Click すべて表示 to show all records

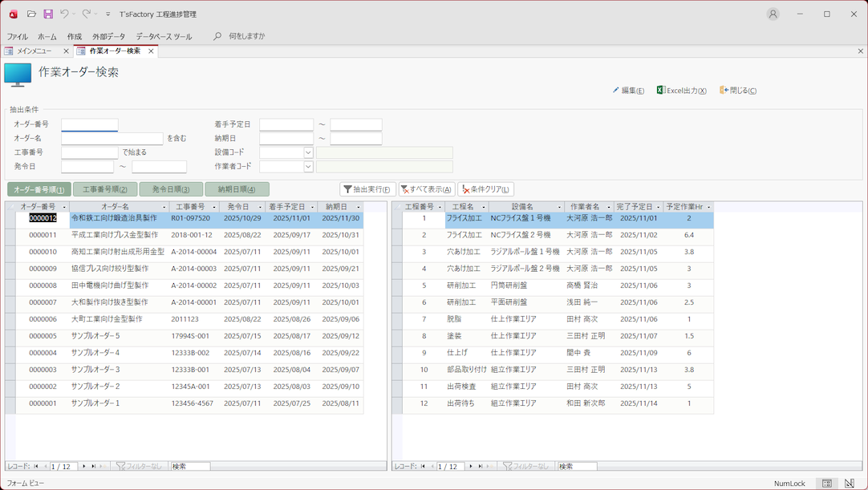pyautogui.click(x=426, y=189)
